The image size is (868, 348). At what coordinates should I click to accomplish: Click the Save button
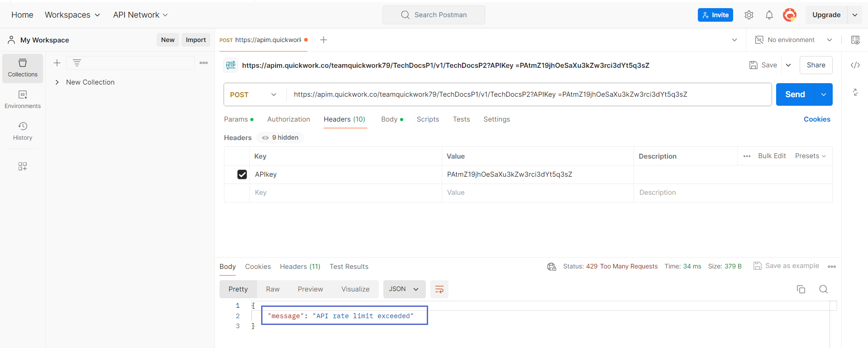(763, 65)
